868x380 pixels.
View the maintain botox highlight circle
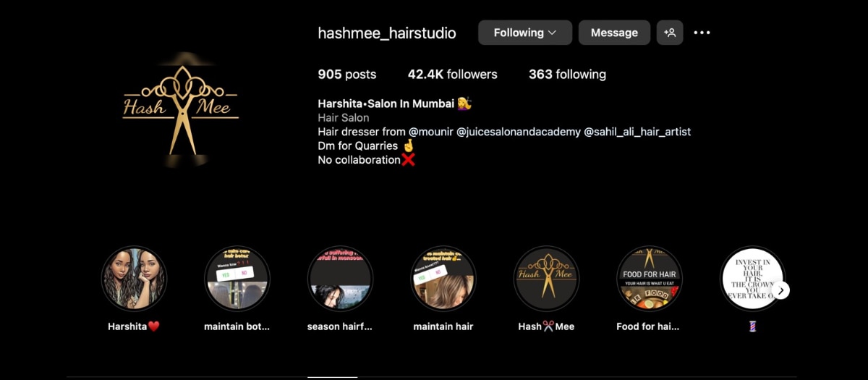(237, 279)
